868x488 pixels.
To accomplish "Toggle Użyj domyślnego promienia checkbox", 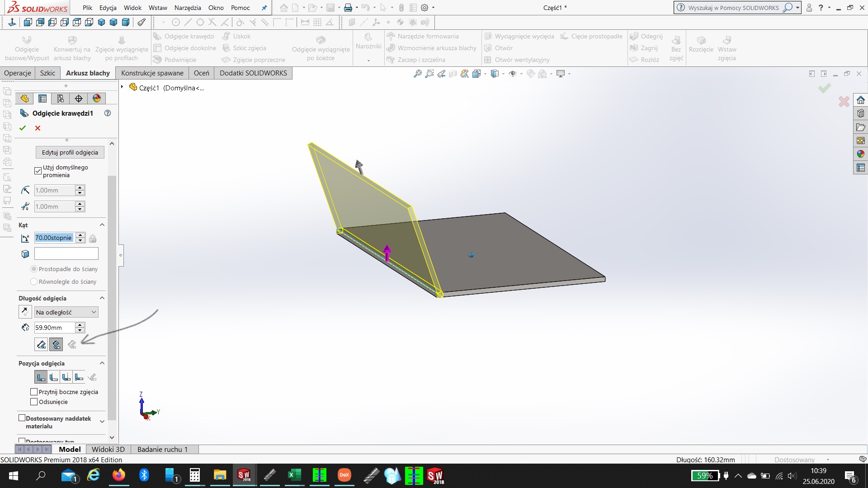I will tap(38, 171).
